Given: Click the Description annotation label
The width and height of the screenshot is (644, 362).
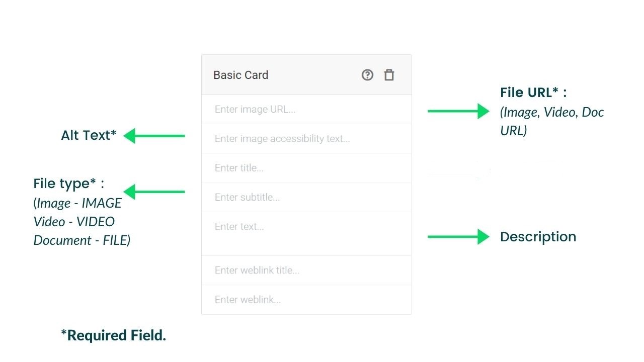Looking at the screenshot, I should 538,237.
